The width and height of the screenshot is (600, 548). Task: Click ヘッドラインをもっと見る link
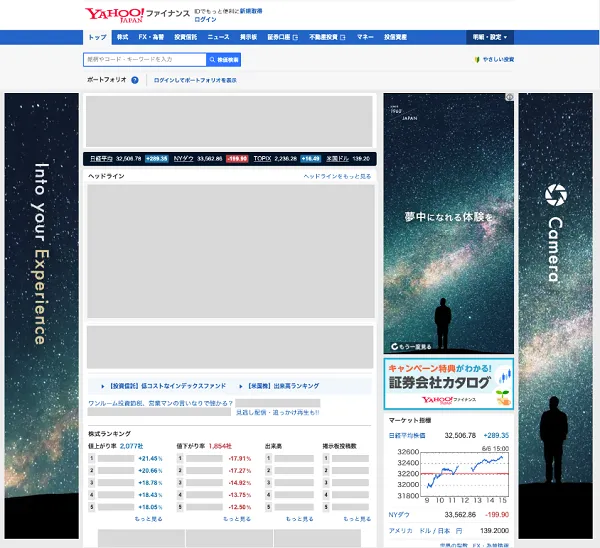pos(337,176)
